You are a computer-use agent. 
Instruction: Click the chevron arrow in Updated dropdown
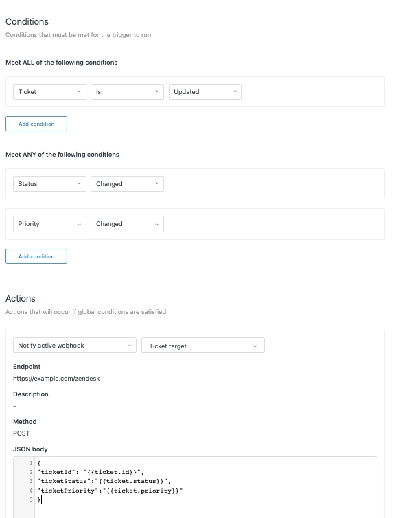(x=235, y=91)
